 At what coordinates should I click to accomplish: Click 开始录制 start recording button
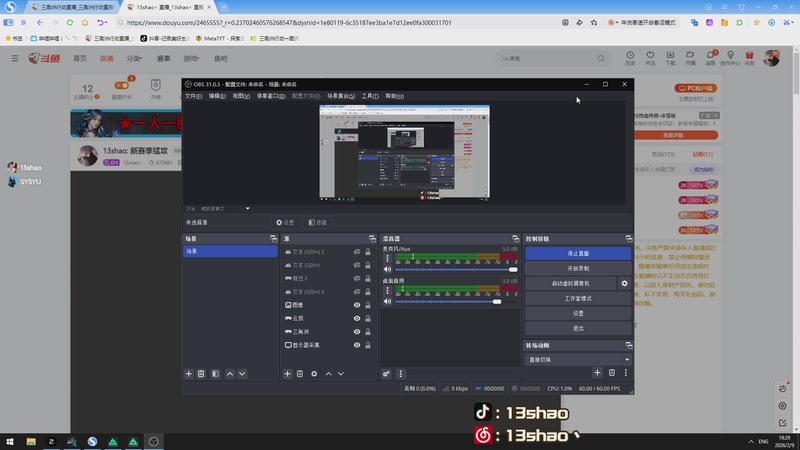click(x=578, y=268)
